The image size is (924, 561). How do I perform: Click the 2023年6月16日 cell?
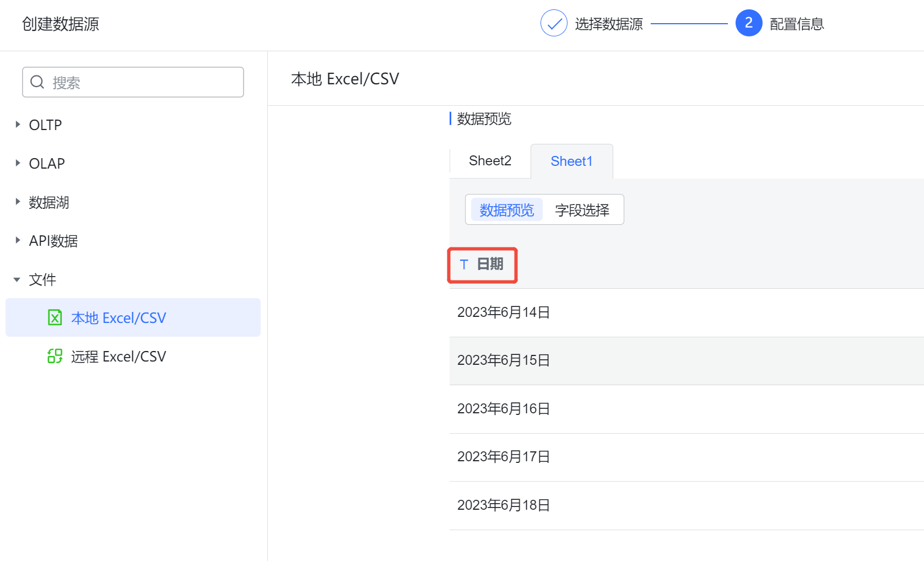click(504, 409)
